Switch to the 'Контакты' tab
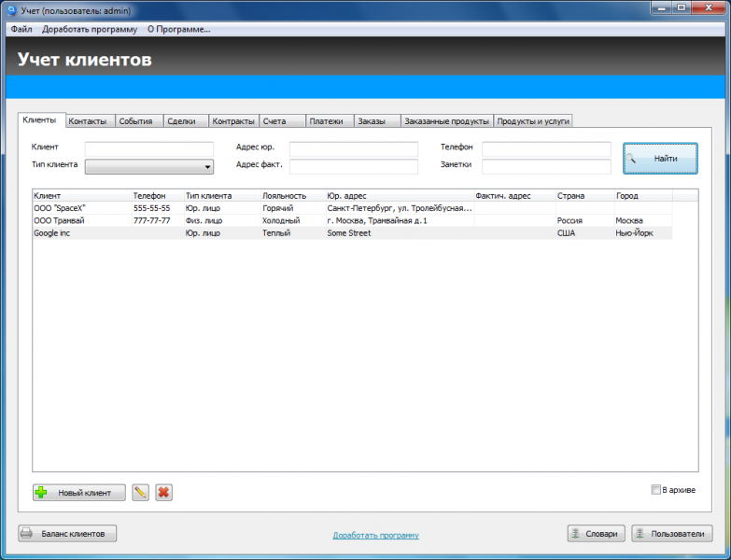731x560 pixels. [x=90, y=121]
